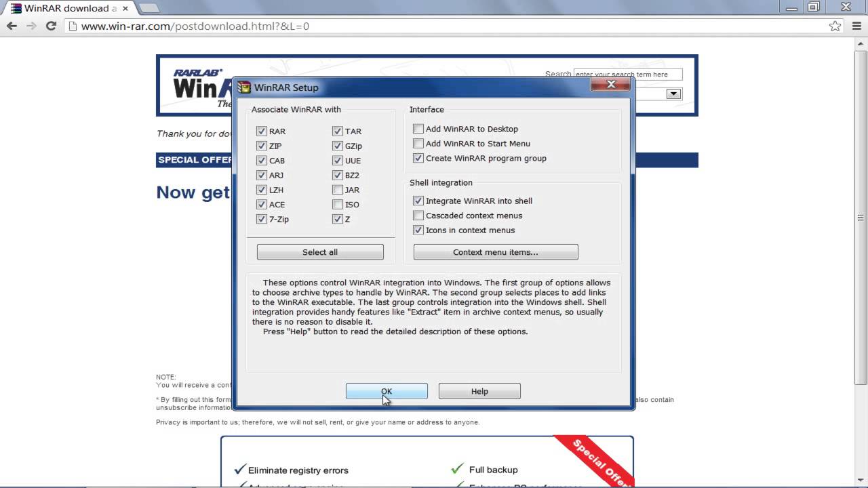Image resolution: width=868 pixels, height=488 pixels.
Task: Uncheck the RAR association checkbox
Action: [x=262, y=131]
